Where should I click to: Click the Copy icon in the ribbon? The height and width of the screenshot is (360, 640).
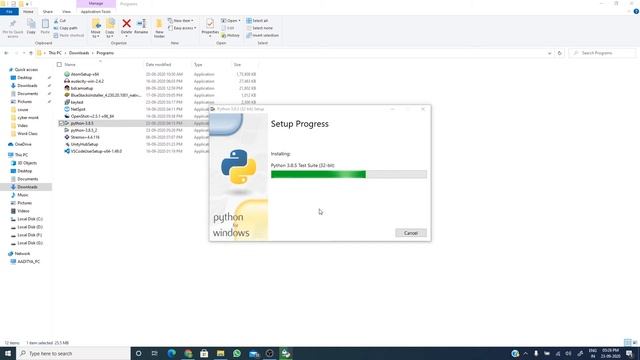click(x=31, y=27)
